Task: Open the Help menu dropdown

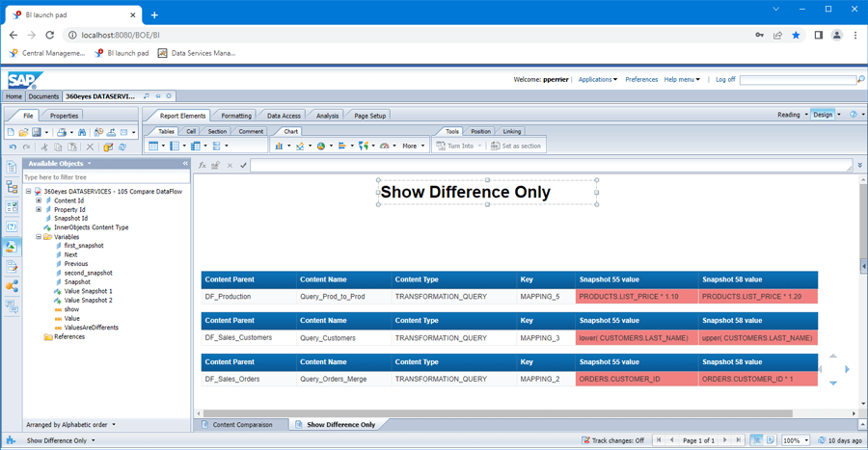Action: [x=682, y=80]
